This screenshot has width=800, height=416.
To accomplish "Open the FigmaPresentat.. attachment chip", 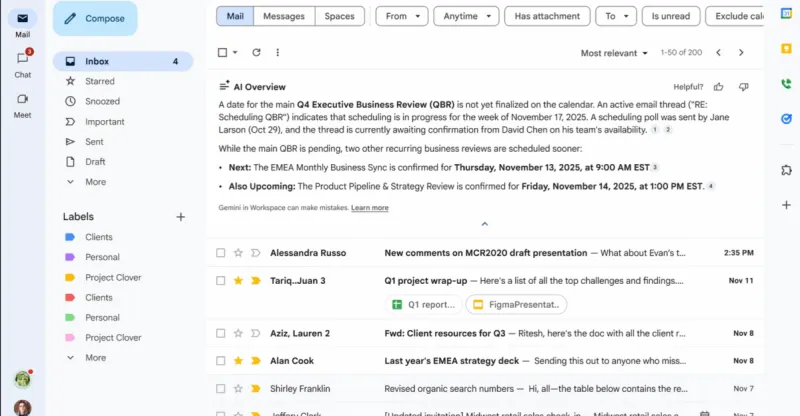I will click(516, 305).
